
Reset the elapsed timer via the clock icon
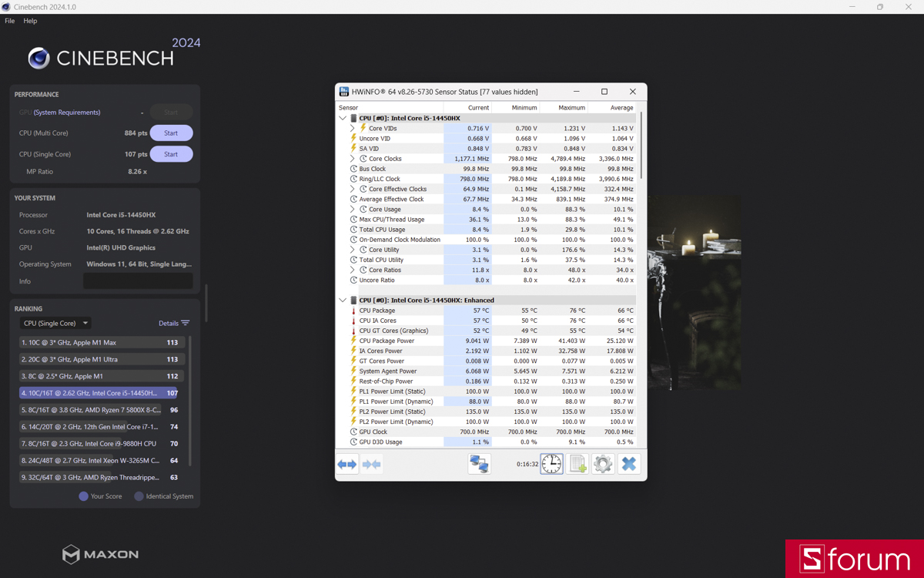tap(551, 464)
